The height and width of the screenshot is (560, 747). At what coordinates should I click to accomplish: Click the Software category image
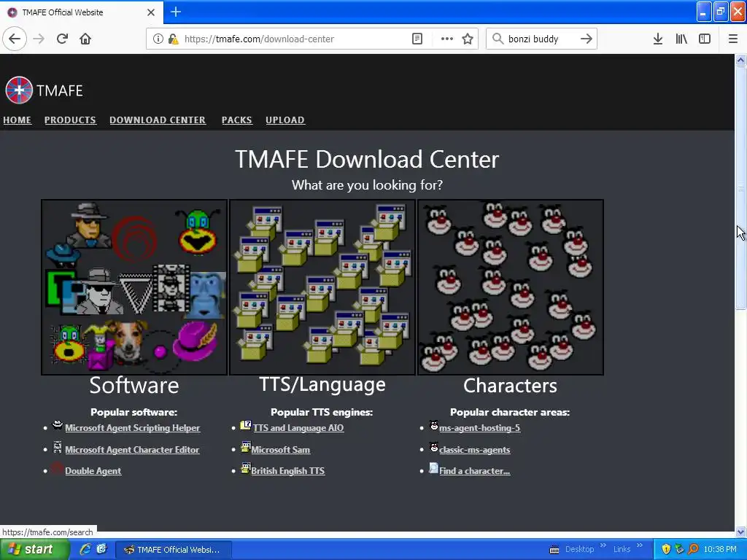pos(134,287)
